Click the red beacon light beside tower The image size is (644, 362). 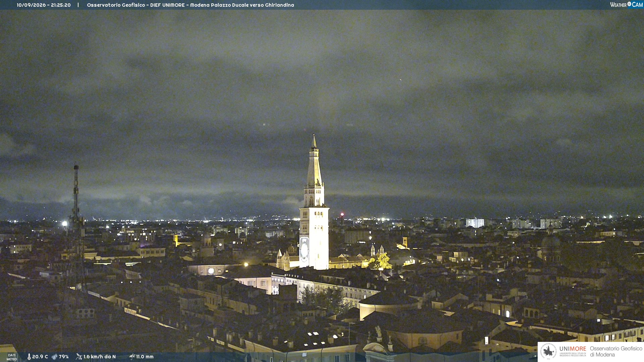(342, 214)
